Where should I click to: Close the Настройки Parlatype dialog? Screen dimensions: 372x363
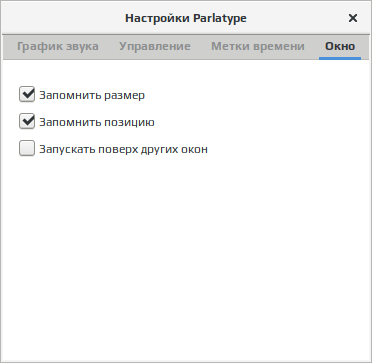pos(353,18)
